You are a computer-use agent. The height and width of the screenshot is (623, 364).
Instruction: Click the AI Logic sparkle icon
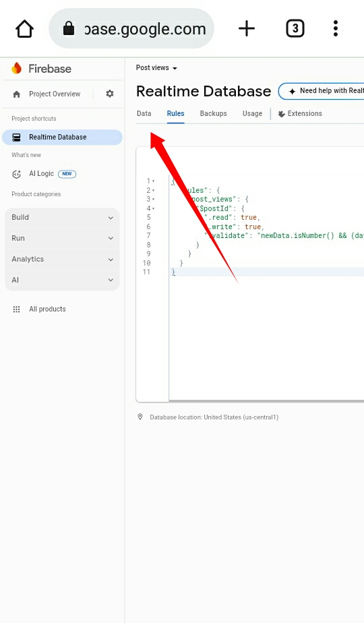tap(16, 174)
